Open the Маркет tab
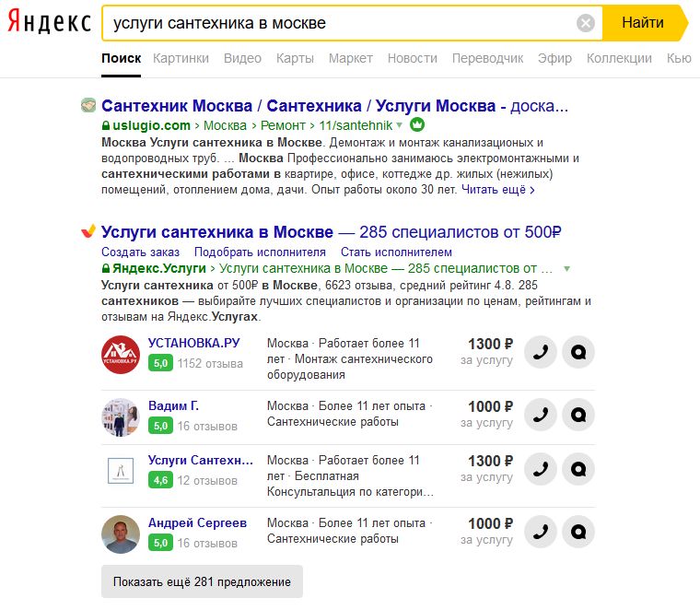Screen dimensions: 700x610 click(351, 58)
